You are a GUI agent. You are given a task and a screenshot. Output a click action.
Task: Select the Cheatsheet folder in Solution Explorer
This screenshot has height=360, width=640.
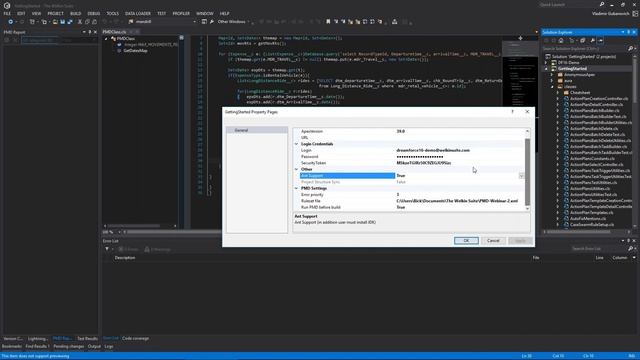(580, 93)
